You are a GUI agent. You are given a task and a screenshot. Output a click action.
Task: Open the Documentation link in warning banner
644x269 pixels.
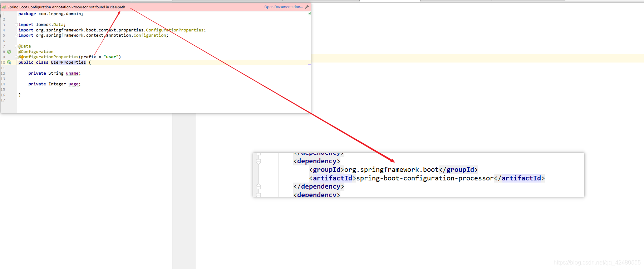point(283,7)
